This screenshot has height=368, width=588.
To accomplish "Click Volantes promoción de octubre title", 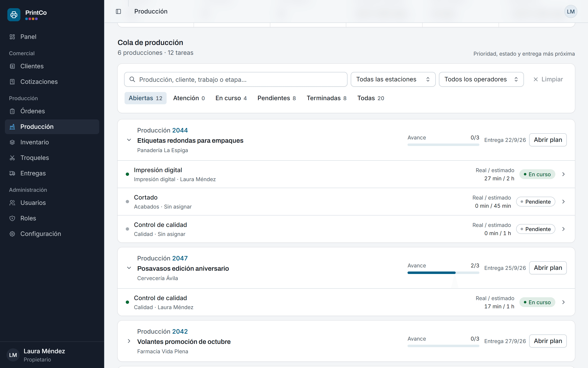I will (x=184, y=342).
